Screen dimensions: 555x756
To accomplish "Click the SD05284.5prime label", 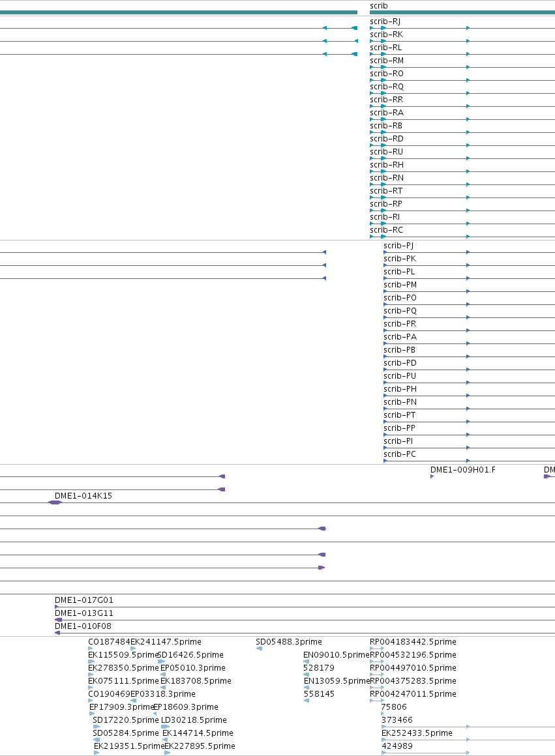I will (126, 733).
